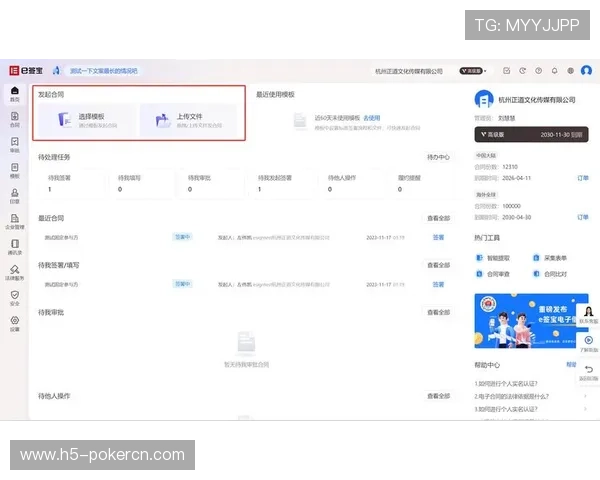Screen dimensions: 600x480
Task: Click the 选择模板 card
Action: pos(88,120)
